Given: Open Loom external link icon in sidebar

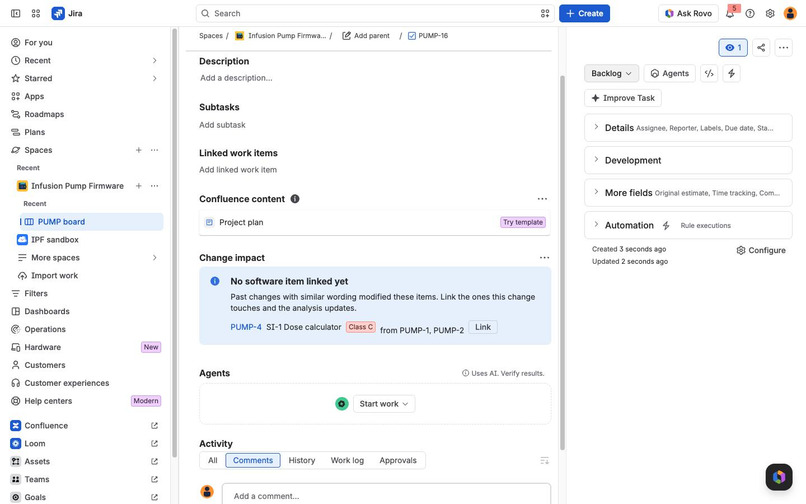Looking at the screenshot, I should click(x=154, y=444).
